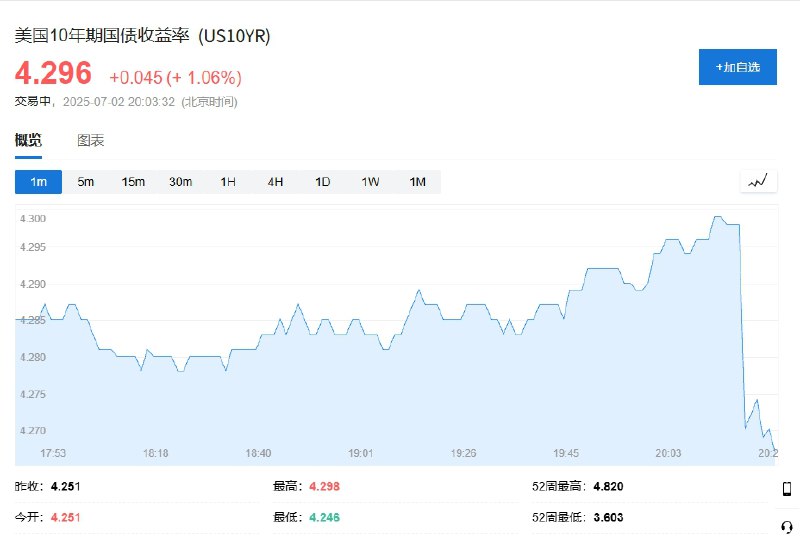Click the timestamp 2025-07-02 20:03:32

pos(119,101)
